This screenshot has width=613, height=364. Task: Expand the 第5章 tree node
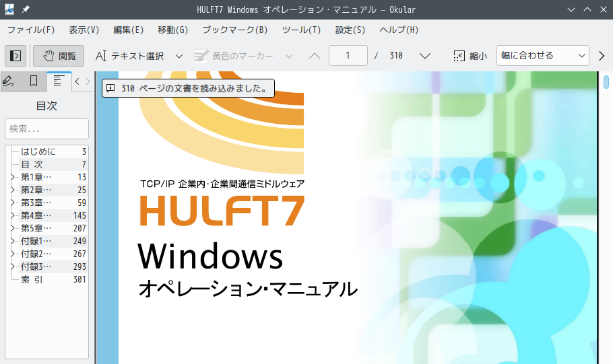[13, 229]
